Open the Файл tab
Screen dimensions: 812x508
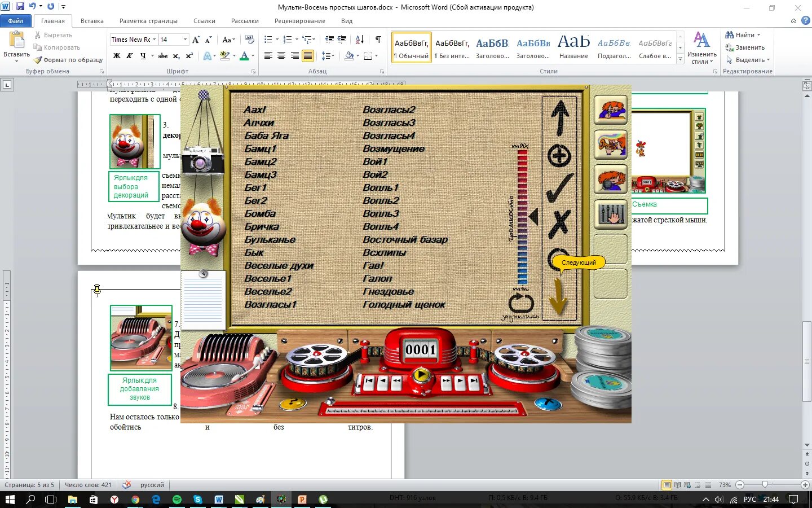coord(16,21)
